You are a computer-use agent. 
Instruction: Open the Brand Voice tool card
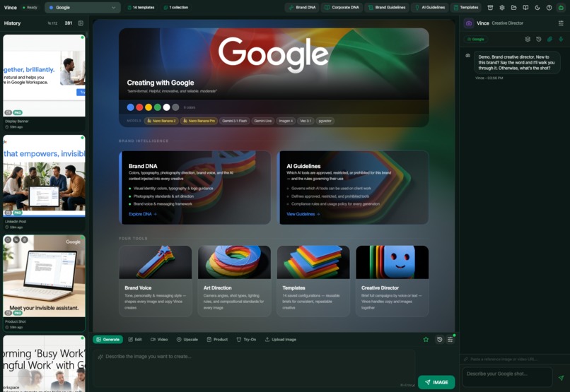pyautogui.click(x=155, y=281)
